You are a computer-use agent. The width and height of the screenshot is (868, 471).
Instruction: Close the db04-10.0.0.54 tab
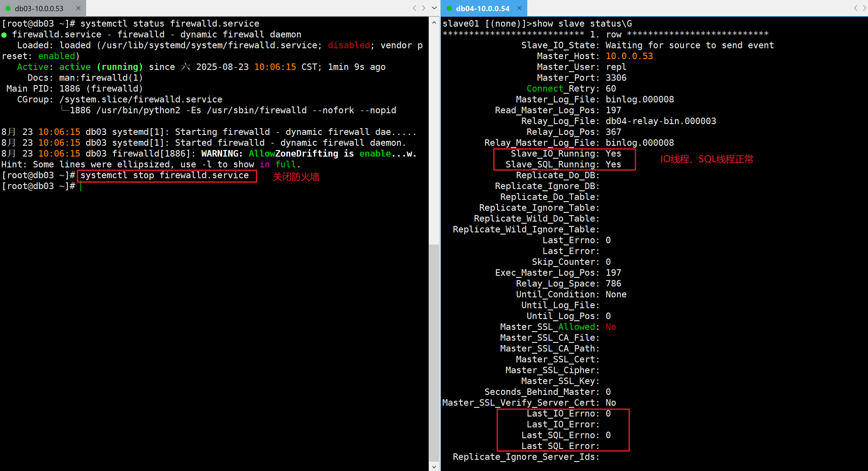[x=519, y=8]
